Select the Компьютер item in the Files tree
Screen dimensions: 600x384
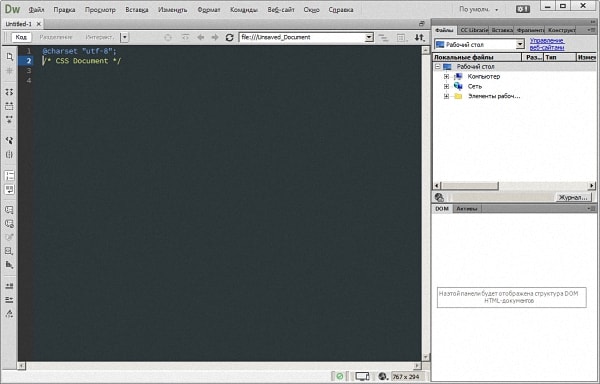(484, 76)
